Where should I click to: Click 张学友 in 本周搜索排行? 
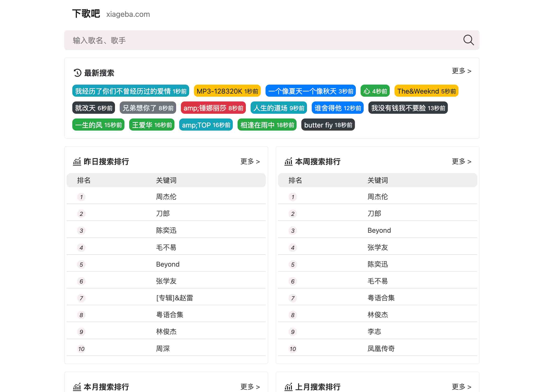click(378, 247)
